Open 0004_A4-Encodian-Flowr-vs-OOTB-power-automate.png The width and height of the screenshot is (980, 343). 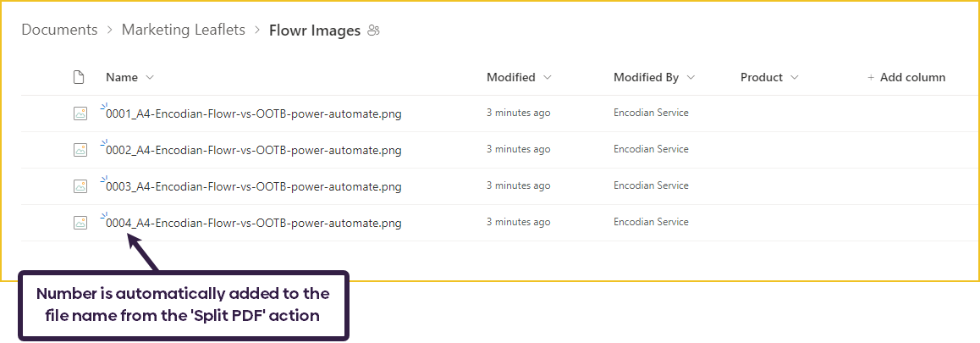(x=253, y=224)
